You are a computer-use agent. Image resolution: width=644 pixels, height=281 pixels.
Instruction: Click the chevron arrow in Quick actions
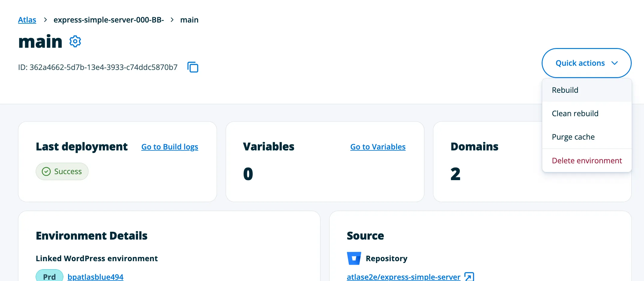coord(615,63)
